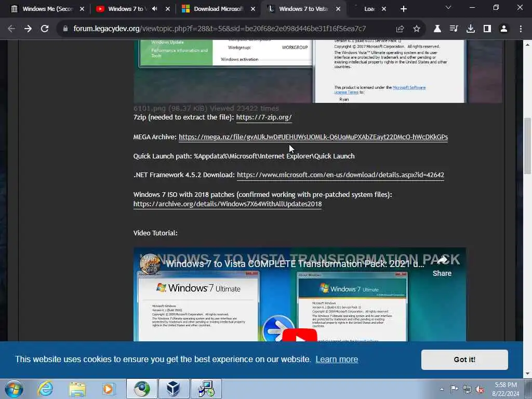The height and width of the screenshot is (399, 532).
Task: Switch to the Windows Me tab
Action: pos(47,9)
